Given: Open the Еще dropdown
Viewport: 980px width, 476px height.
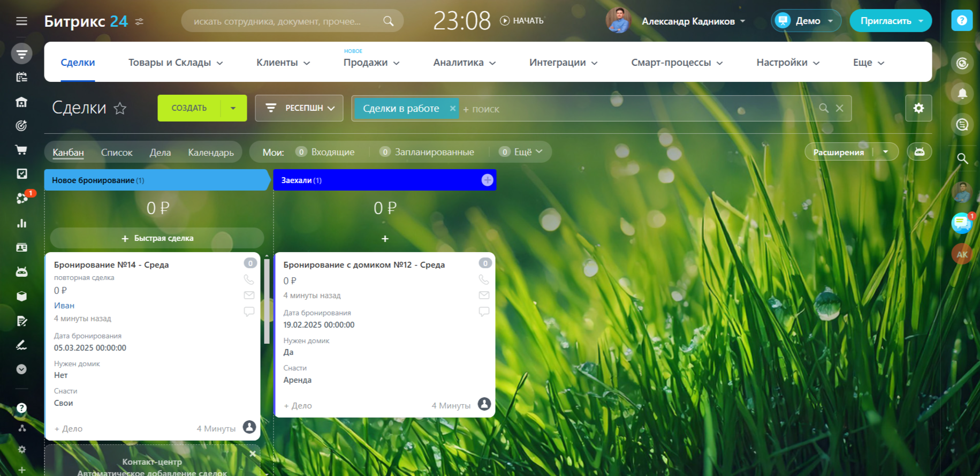Looking at the screenshot, I should tap(869, 63).
